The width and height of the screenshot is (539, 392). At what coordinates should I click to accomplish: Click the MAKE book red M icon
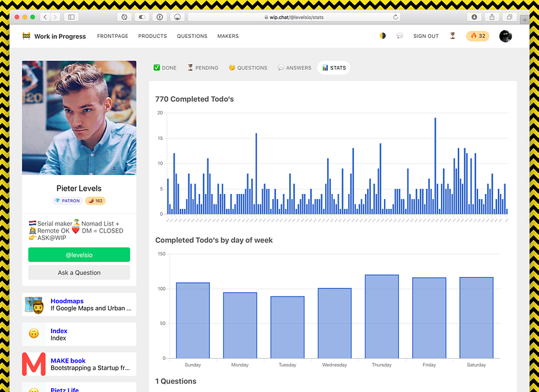[x=34, y=364]
